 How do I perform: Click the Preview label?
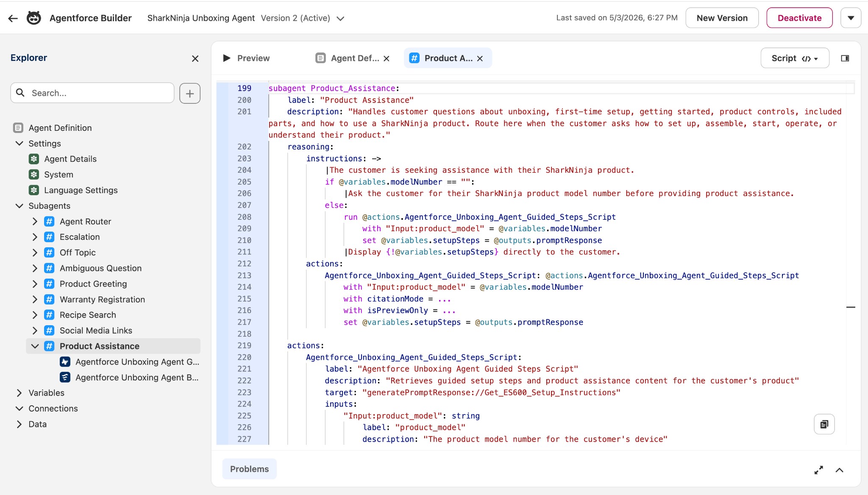tap(253, 58)
